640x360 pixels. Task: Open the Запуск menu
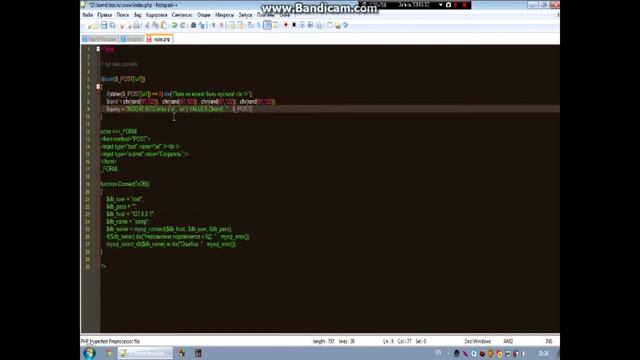245,15
